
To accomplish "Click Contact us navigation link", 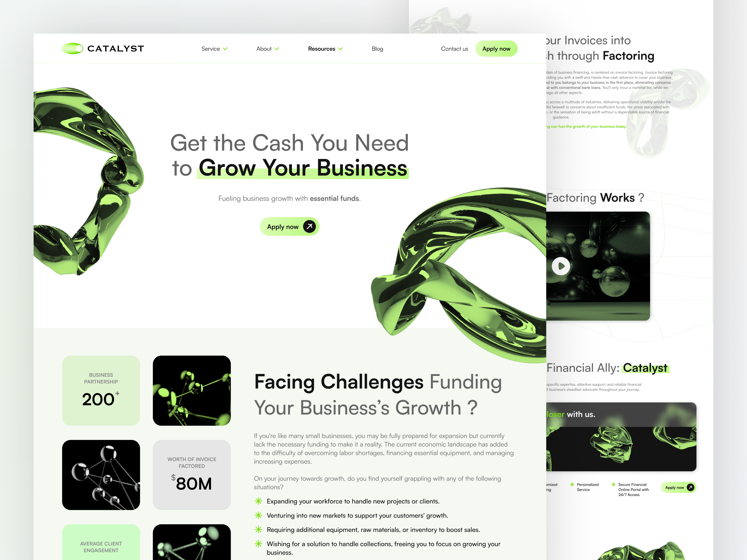I will [x=455, y=49].
